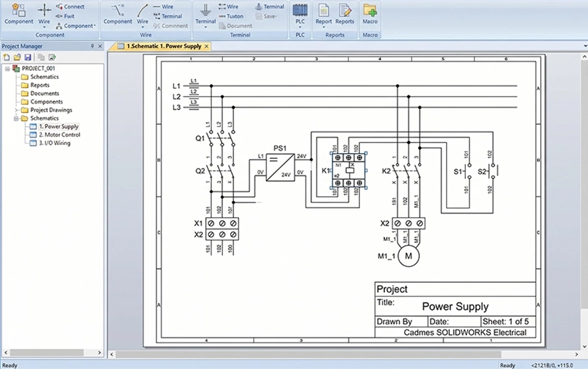Click Project Manager scroll left arrow
The height and width of the screenshot is (369, 588).
click(6, 353)
